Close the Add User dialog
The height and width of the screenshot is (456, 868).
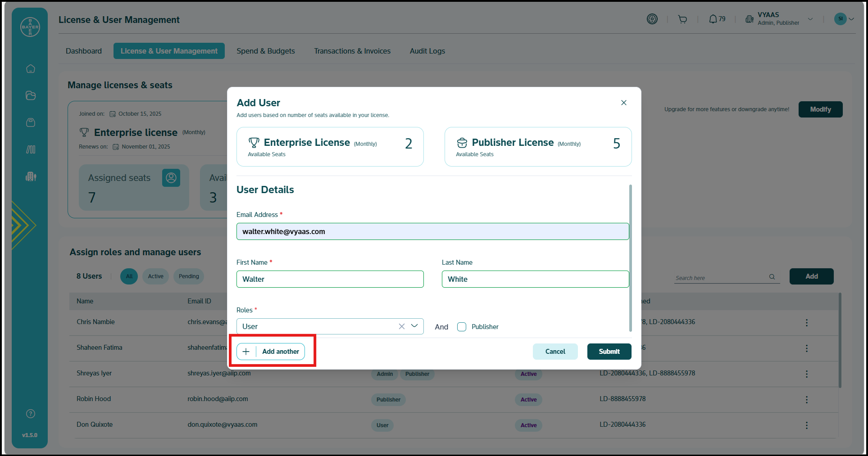point(623,103)
